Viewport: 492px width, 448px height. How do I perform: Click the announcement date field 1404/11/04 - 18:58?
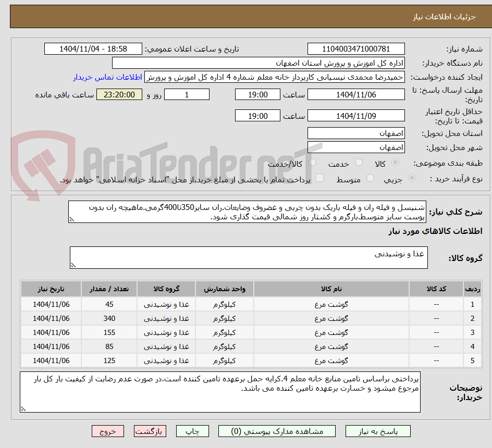point(93,49)
